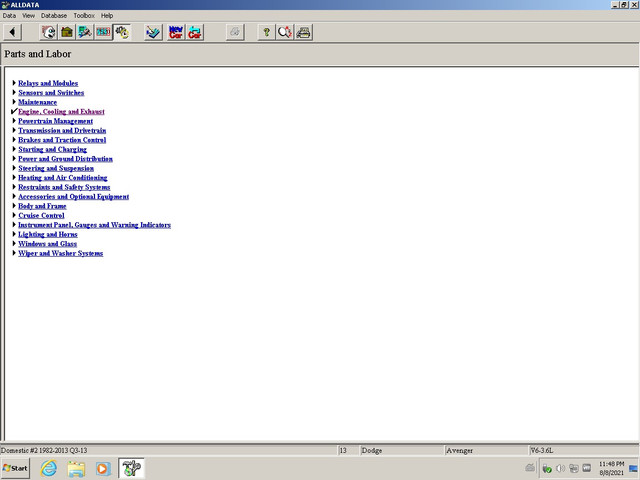This screenshot has width=640, height=480.
Task: Open the Restraints and Safety Systems link
Action: [64, 187]
